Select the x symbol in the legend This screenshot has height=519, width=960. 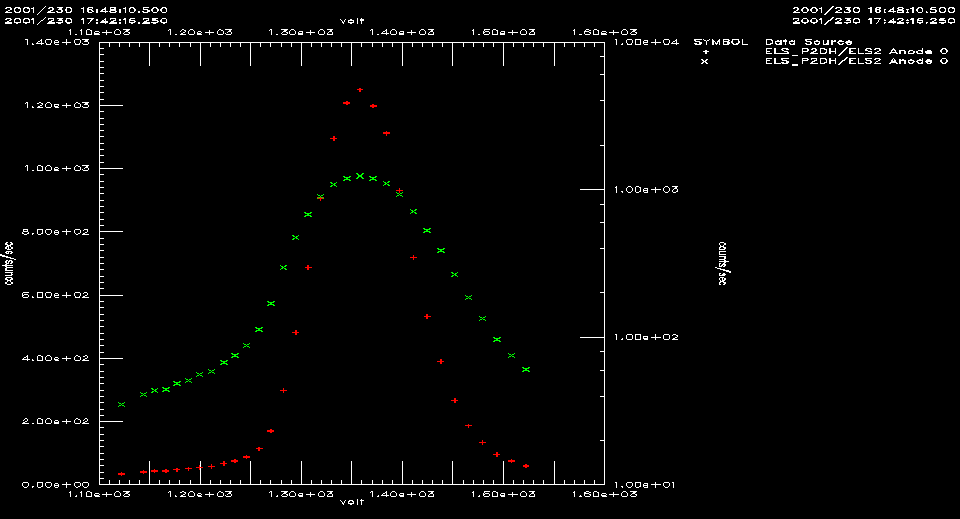point(705,61)
